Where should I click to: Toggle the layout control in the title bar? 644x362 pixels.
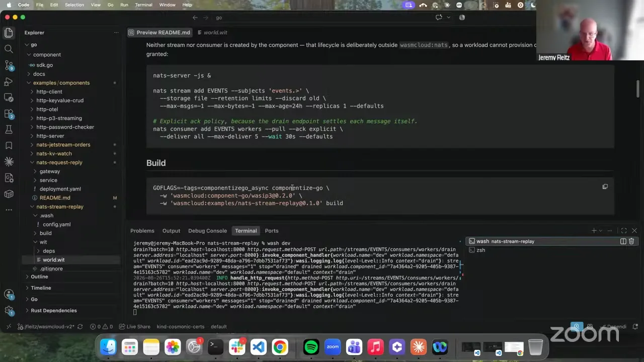[462, 18]
